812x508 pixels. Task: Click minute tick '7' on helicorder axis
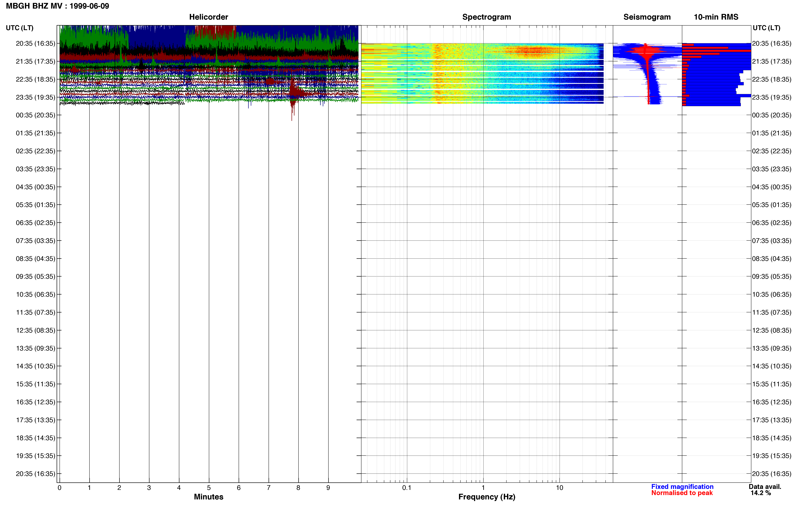coord(269,488)
